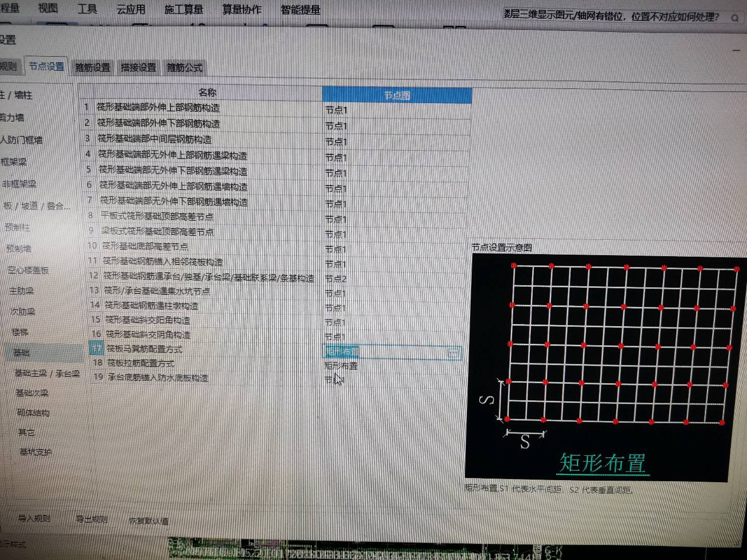Image resolution: width=747 pixels, height=560 pixels.
Task: Open the 云应用 menu
Action: click(x=130, y=9)
